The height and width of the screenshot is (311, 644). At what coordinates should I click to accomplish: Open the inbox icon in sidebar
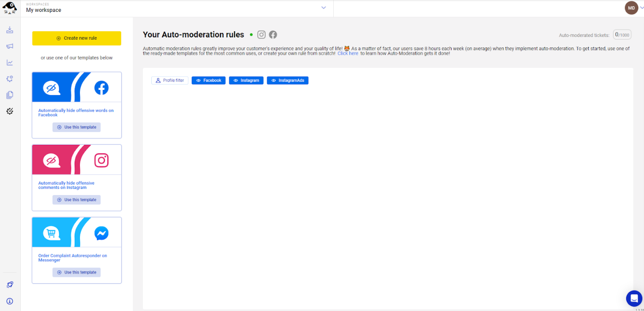10,30
